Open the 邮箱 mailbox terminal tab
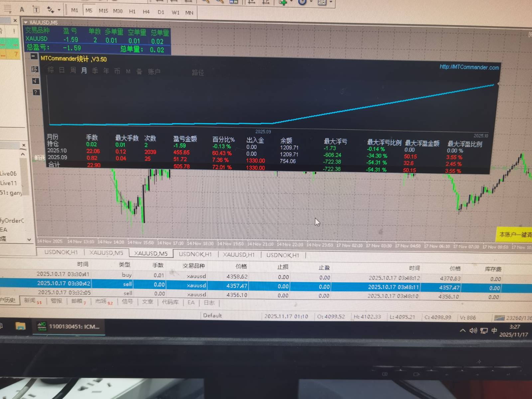This screenshot has height=399, width=532. [x=78, y=301]
